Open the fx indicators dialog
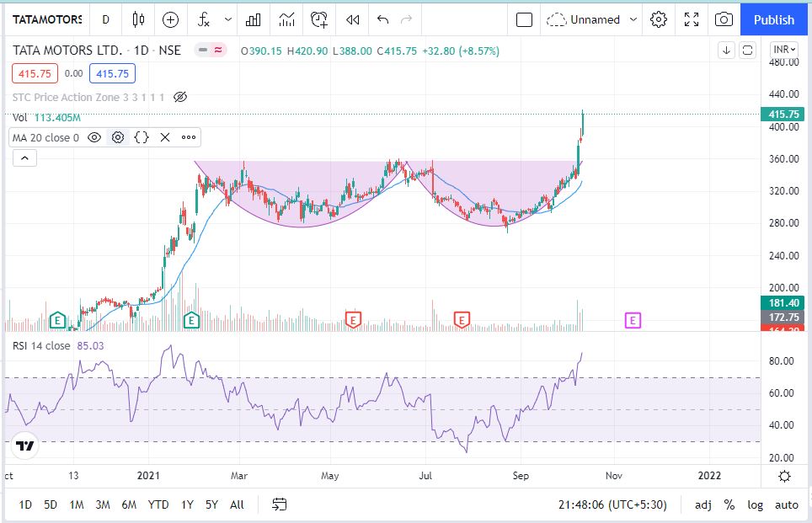812x523 pixels. 204,19
